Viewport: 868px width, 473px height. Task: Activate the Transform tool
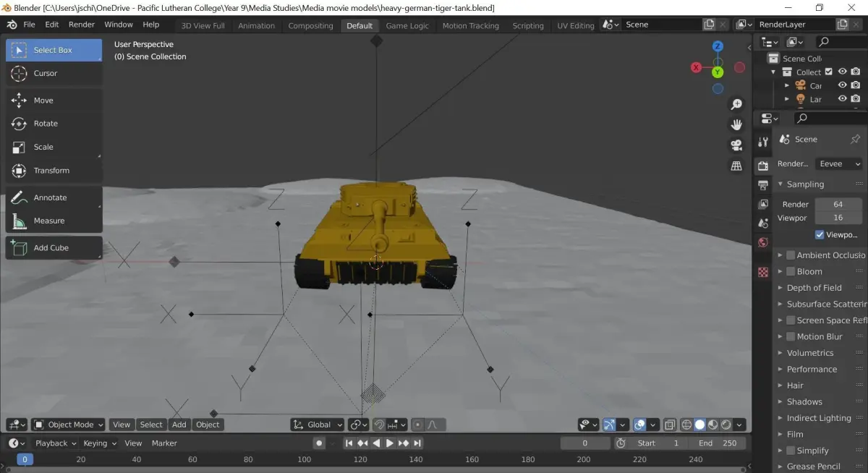(x=54, y=171)
